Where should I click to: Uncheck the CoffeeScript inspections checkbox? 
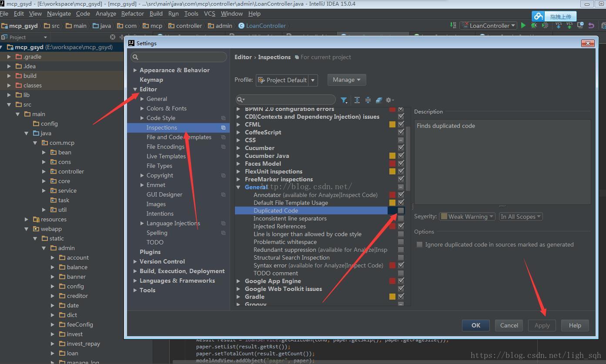click(401, 132)
